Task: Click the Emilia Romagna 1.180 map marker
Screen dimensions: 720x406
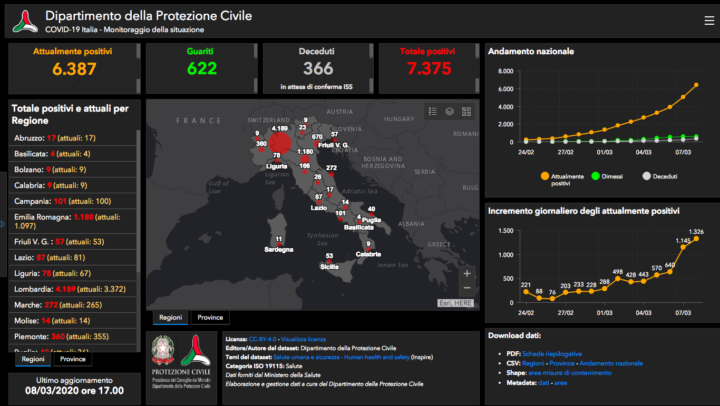Action: [305, 160]
